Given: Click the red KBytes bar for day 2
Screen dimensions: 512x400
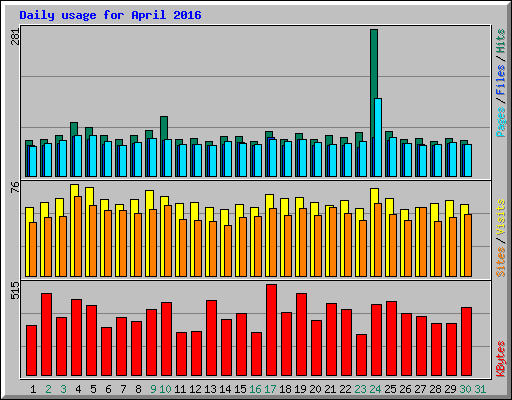Looking at the screenshot, I should coord(46,335).
